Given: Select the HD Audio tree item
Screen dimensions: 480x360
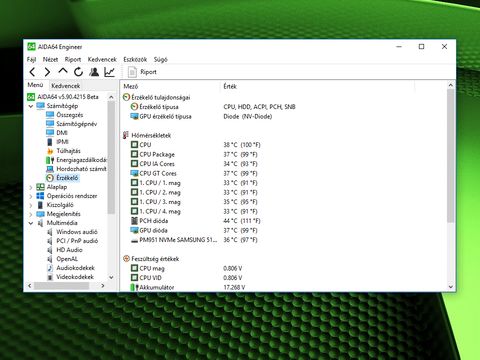Looking at the screenshot, I should (x=69, y=250).
